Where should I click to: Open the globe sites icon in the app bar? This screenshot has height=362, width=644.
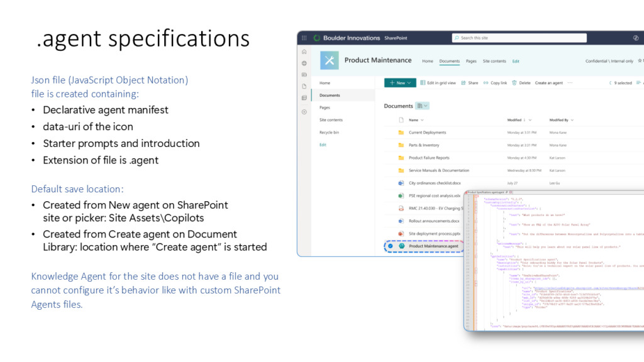(304, 63)
